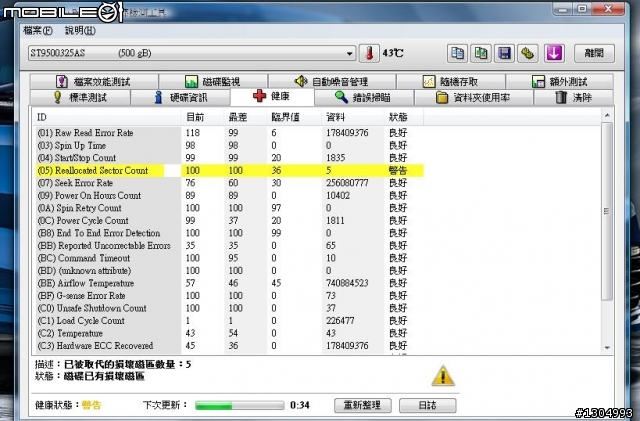The width and height of the screenshot is (640, 421).
Task: Click the 離開 exit button
Action: [x=594, y=53]
